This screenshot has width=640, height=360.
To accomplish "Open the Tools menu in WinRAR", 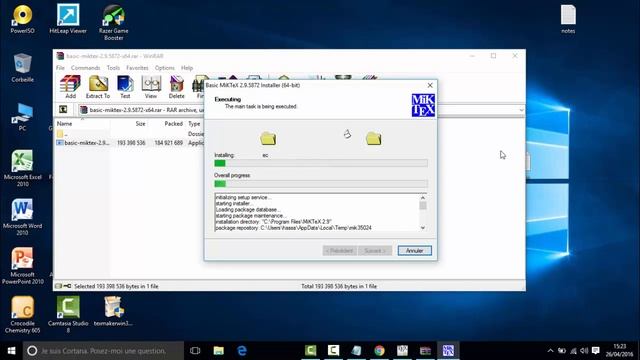I will click(113, 68).
